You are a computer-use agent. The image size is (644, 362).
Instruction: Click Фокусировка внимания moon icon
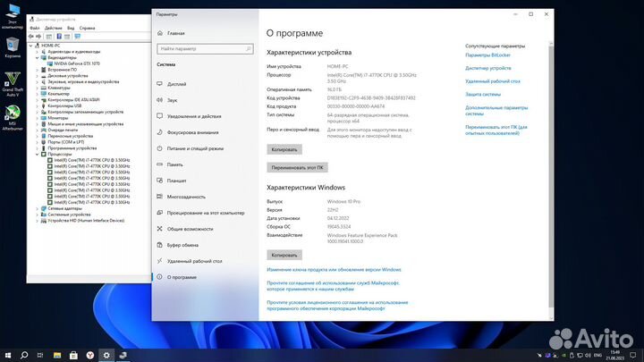pos(159,132)
